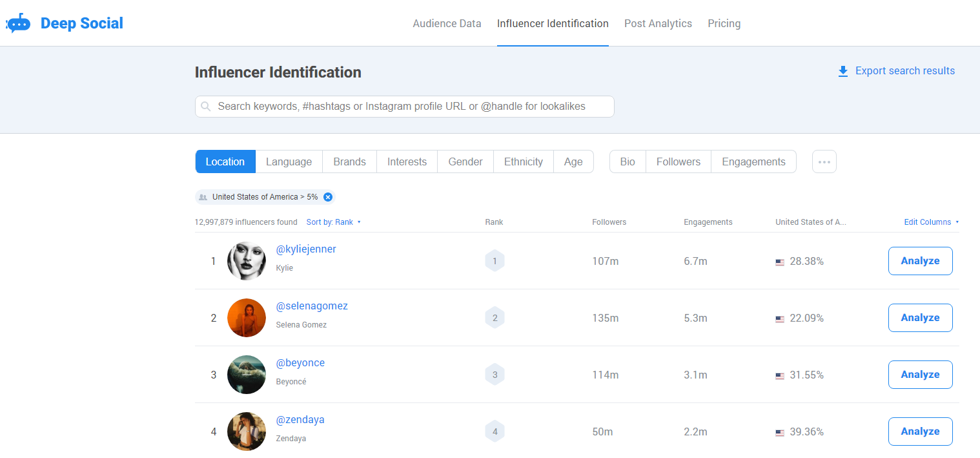Focus the keywords and hashtags search field
Image resolution: width=980 pixels, height=458 pixels.
pos(405,107)
